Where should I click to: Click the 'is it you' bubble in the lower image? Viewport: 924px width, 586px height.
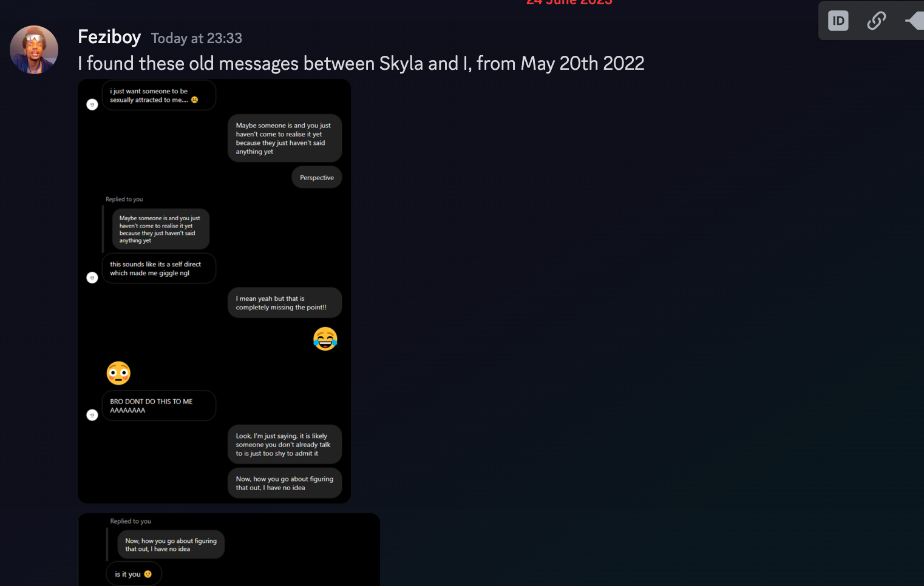coord(134,574)
